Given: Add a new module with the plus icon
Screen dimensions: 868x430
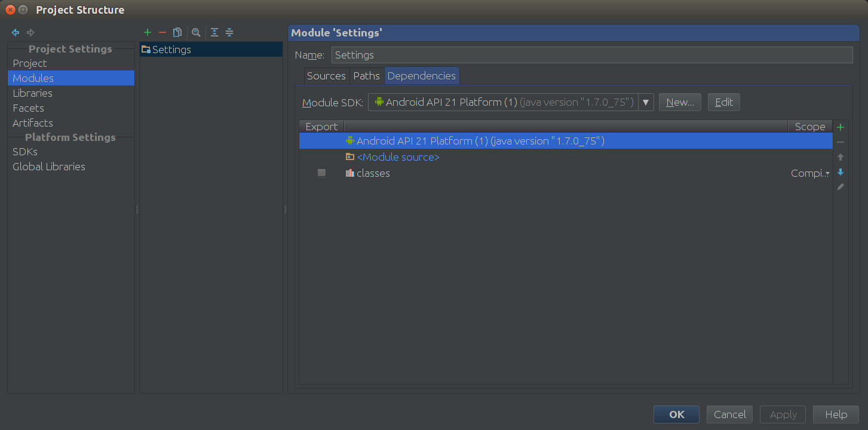Looking at the screenshot, I should [x=147, y=32].
